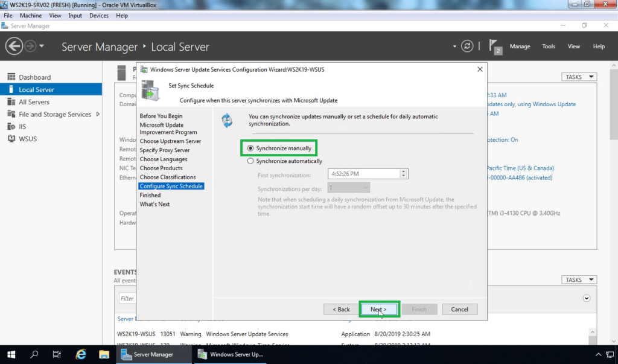The width and height of the screenshot is (618, 364).
Task: Open VirtualBox Input menu
Action: tap(75, 15)
